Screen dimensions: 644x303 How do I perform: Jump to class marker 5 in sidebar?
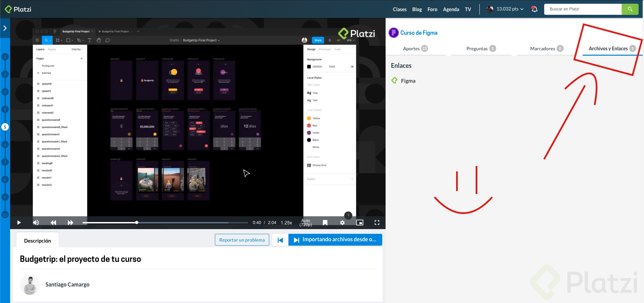(5, 127)
